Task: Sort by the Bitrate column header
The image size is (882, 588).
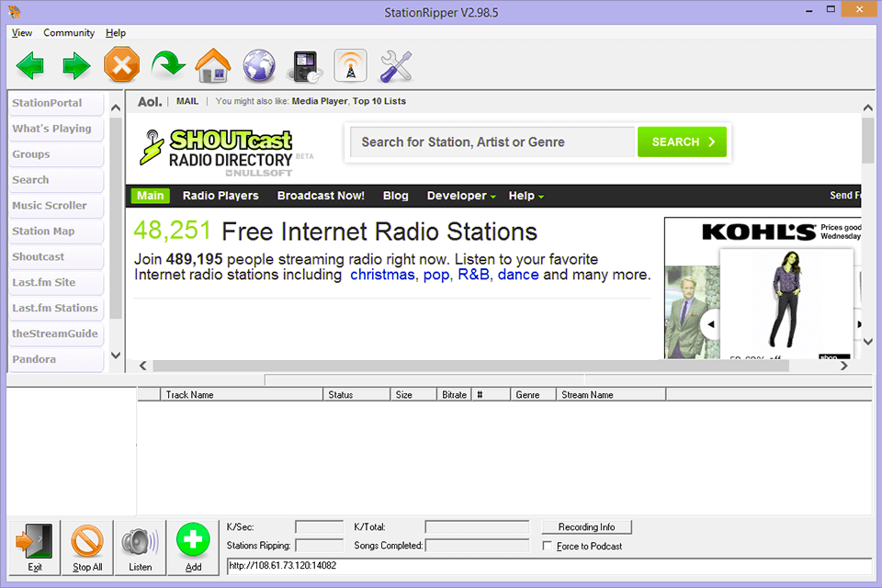Action: (x=454, y=395)
